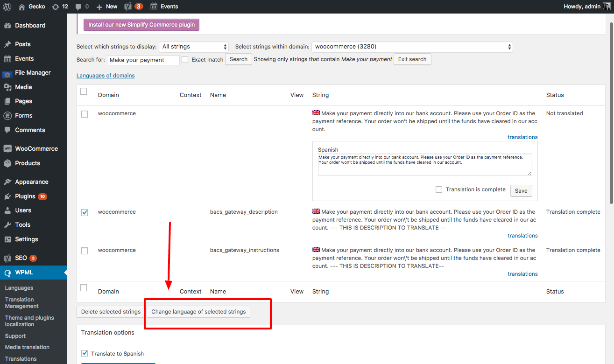
Task: Click the Spanish translation textarea
Action: [425, 165]
